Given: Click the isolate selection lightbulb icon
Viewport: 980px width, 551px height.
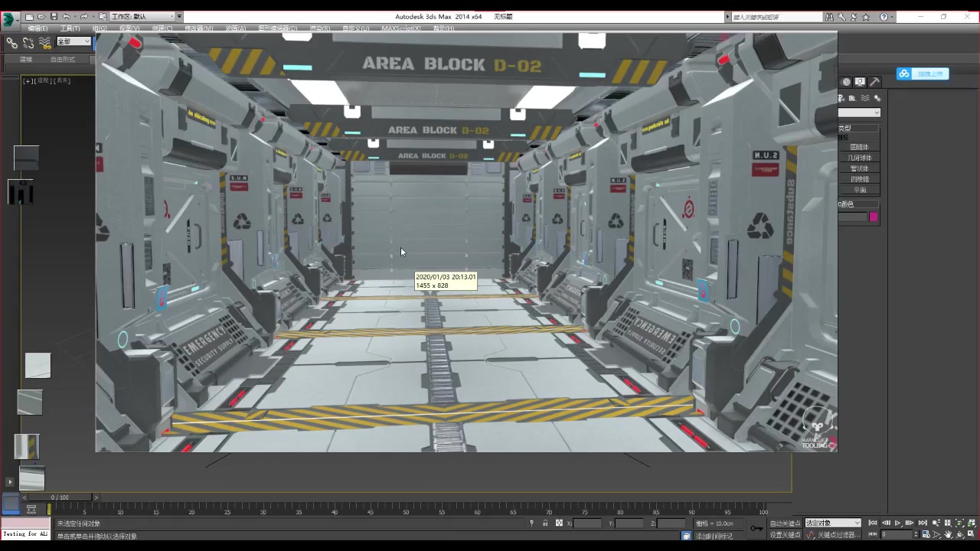Looking at the screenshot, I should pos(531,523).
